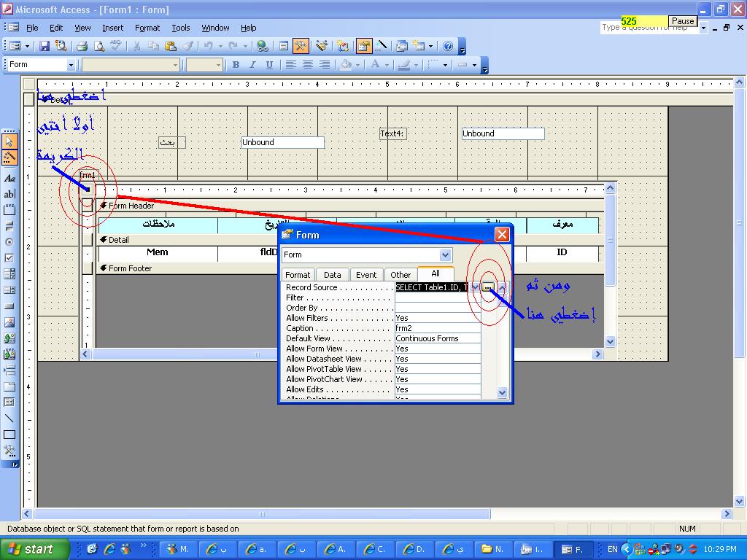Open the Fill/Back Color paint bucket
The image size is (747, 560).
(x=346, y=65)
